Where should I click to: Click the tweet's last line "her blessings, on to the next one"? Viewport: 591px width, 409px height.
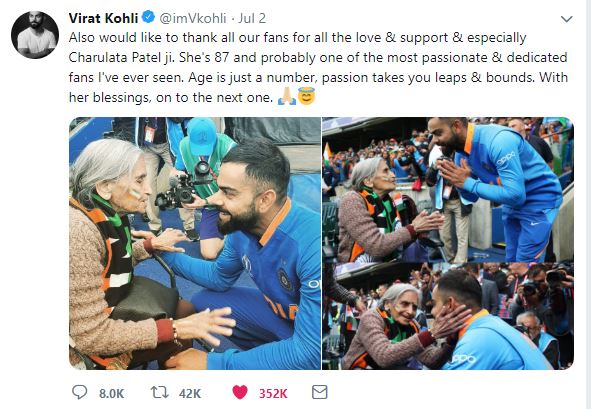click(x=171, y=97)
